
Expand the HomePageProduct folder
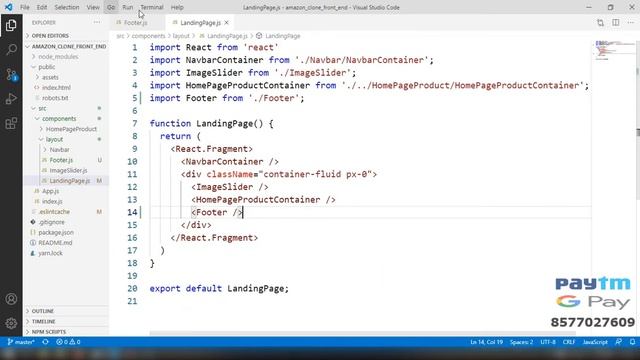71,129
